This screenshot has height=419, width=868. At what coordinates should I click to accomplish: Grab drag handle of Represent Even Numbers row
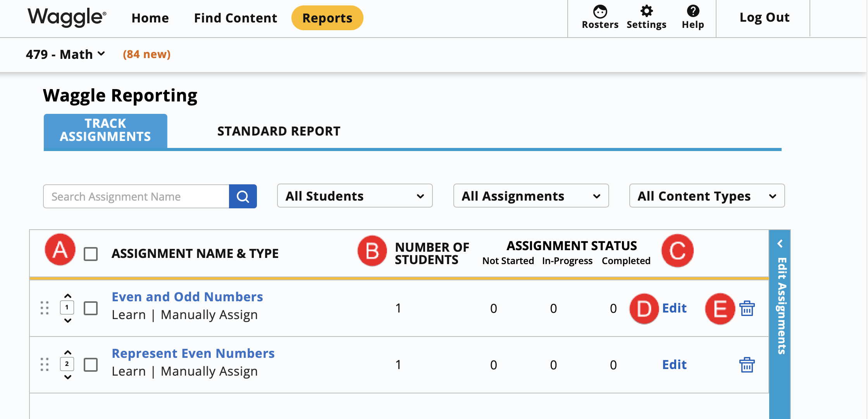pyautogui.click(x=45, y=364)
